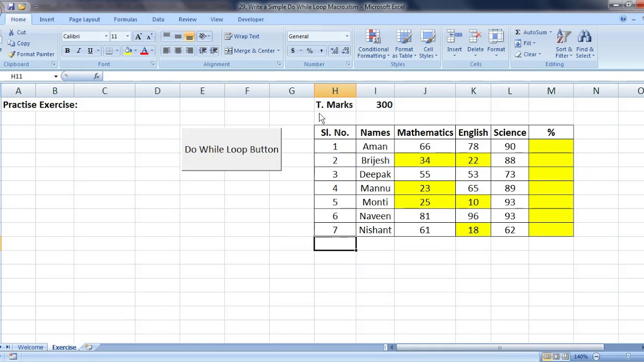644x362 pixels.
Task: Click the Do While Loop Button
Action: 231,149
